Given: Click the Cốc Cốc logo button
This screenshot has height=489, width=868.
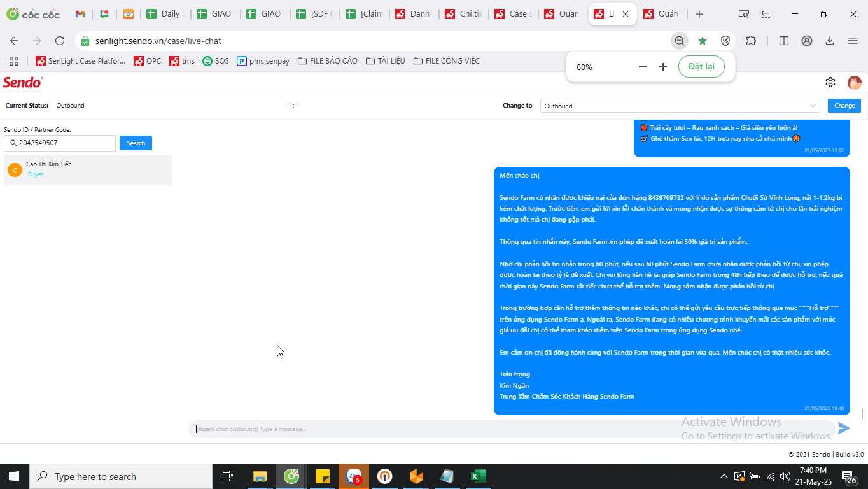Looking at the screenshot, I should point(32,14).
